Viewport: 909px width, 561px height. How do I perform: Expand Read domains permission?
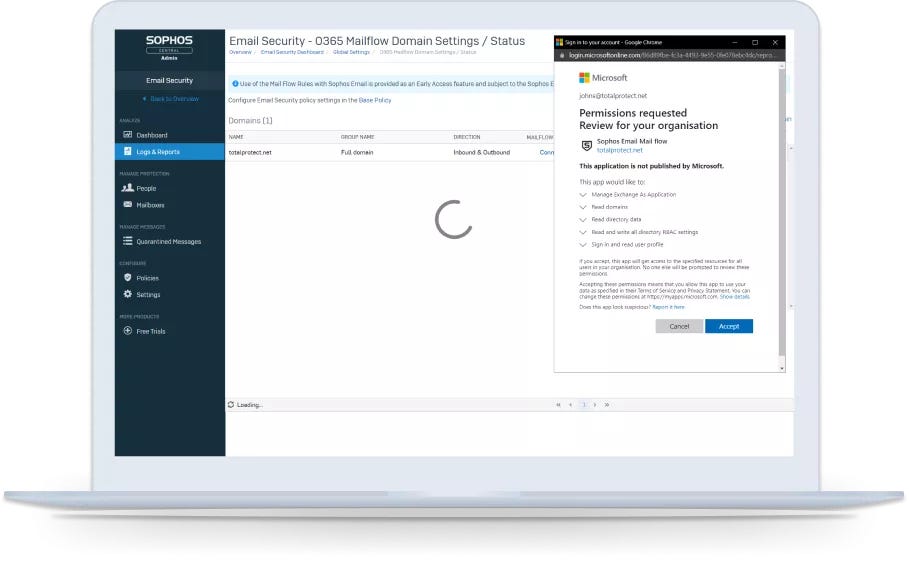pos(583,207)
